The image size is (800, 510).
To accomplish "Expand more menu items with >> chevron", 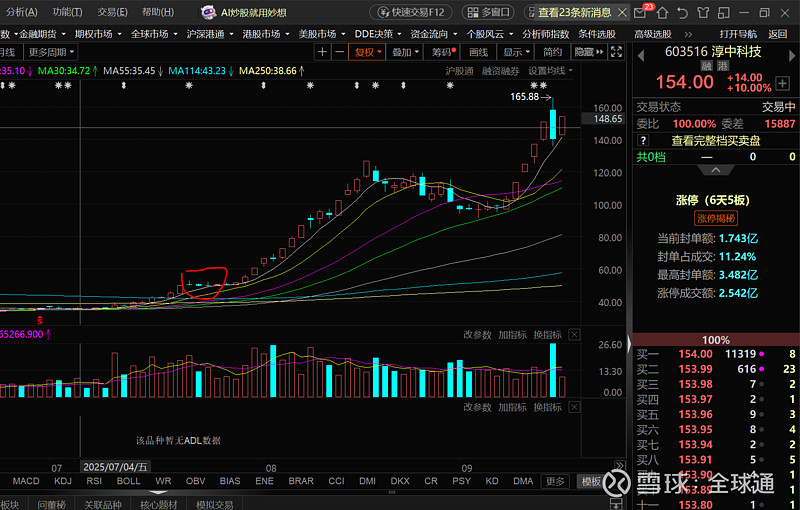I will pos(688,34).
